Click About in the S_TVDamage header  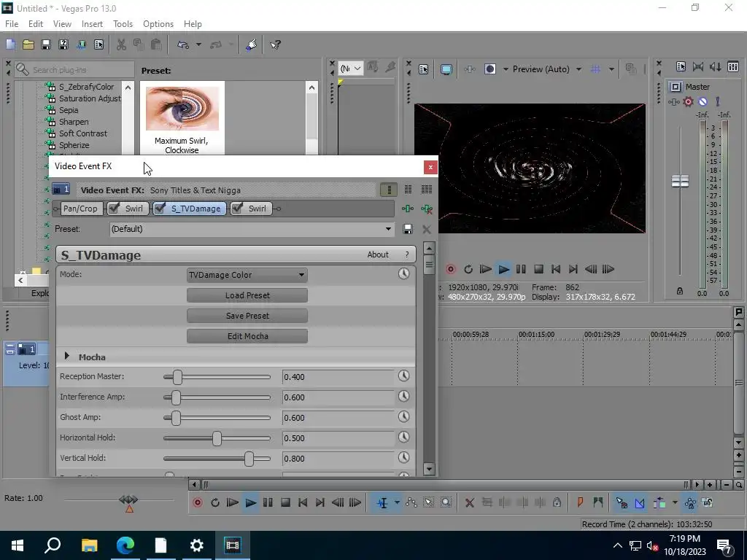click(378, 254)
